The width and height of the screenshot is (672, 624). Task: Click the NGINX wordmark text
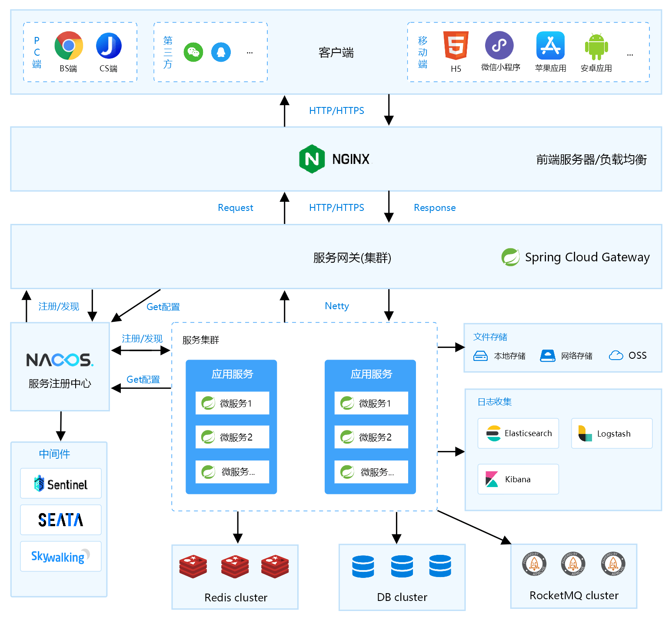(x=351, y=159)
